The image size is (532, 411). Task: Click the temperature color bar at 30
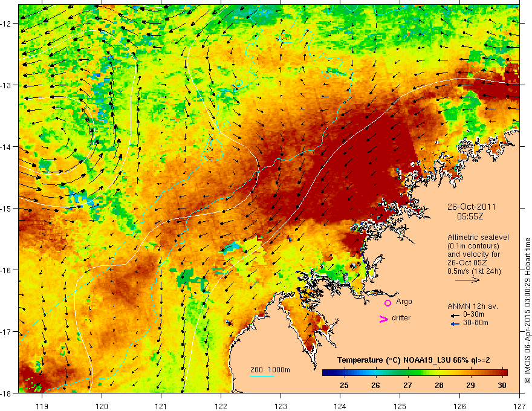tap(502, 373)
